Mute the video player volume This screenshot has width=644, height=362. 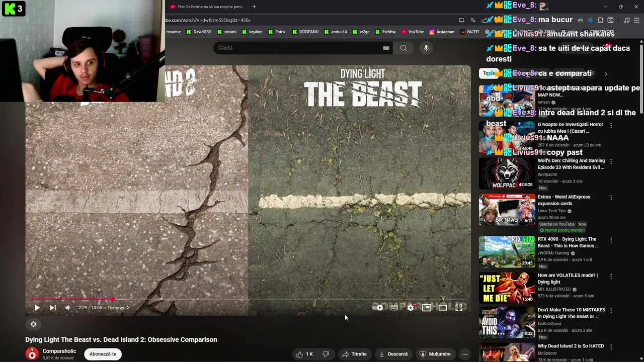[x=68, y=308]
